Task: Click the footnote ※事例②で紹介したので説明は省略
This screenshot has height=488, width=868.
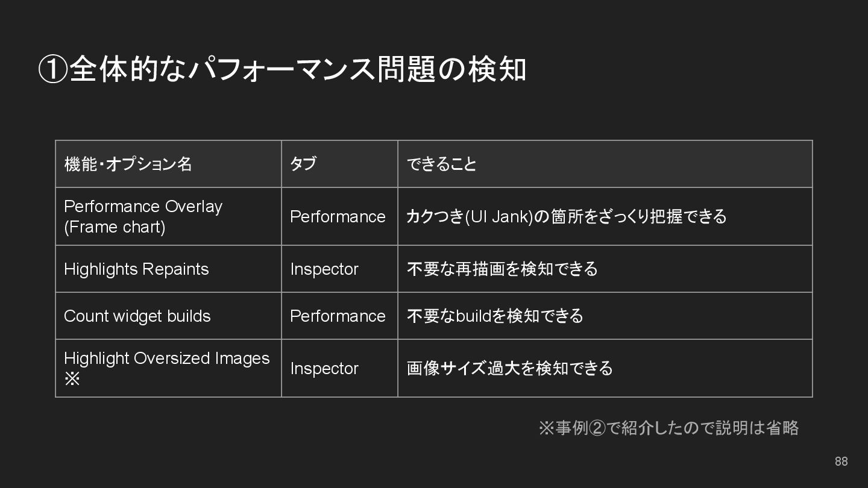Action: click(x=668, y=428)
